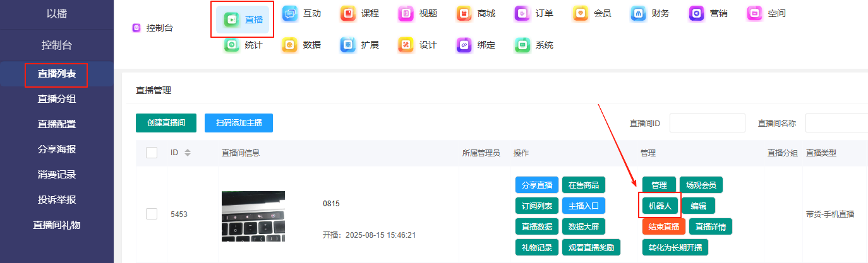This screenshot has width=868, height=263.
Task: Click the live room 0815 thumbnail
Action: tap(253, 216)
